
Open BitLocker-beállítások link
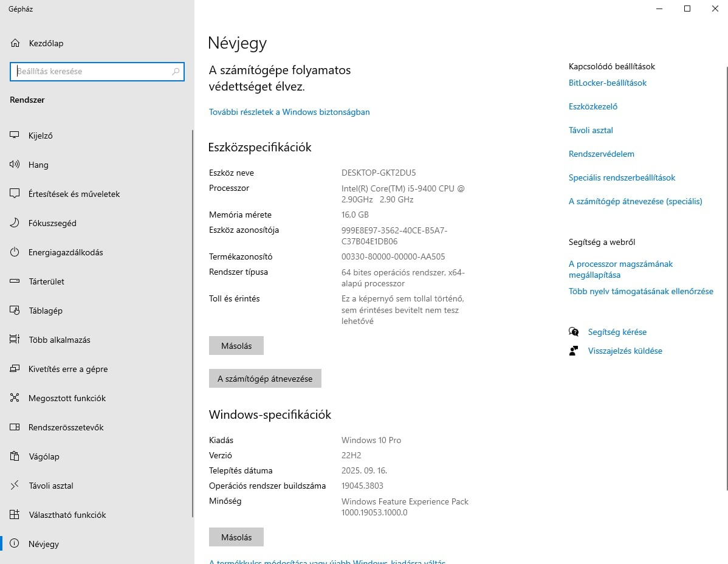point(608,83)
